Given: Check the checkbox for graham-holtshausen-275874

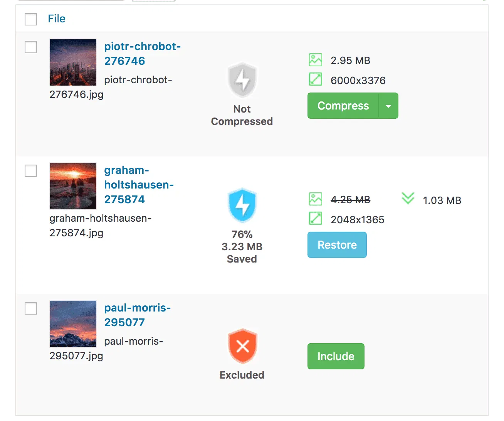Looking at the screenshot, I should click(x=30, y=171).
